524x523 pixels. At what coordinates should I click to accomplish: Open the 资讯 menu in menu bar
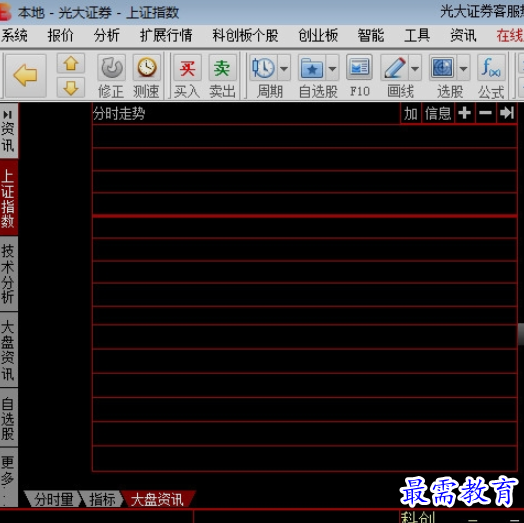(x=463, y=35)
